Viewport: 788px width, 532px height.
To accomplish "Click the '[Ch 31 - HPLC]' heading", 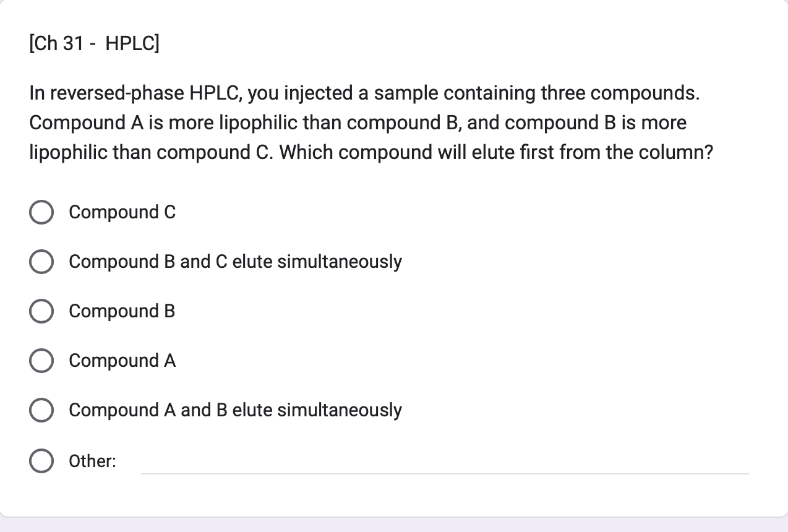I will 93,43.
